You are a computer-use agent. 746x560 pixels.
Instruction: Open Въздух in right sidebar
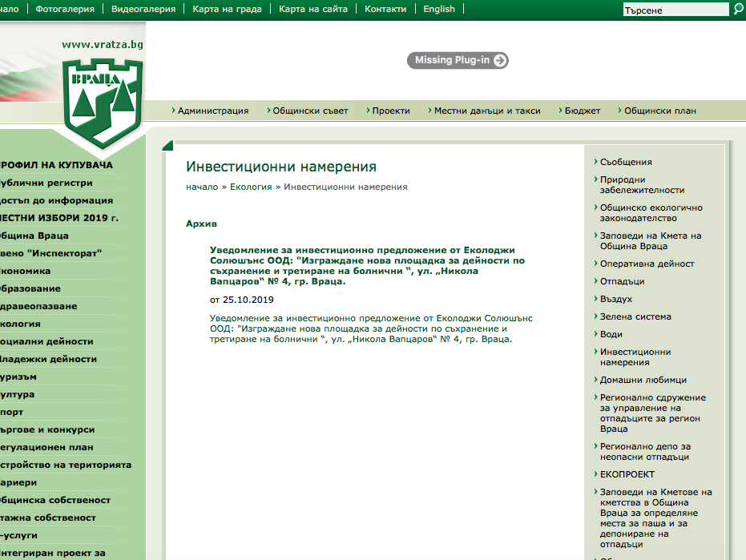pyautogui.click(x=615, y=299)
